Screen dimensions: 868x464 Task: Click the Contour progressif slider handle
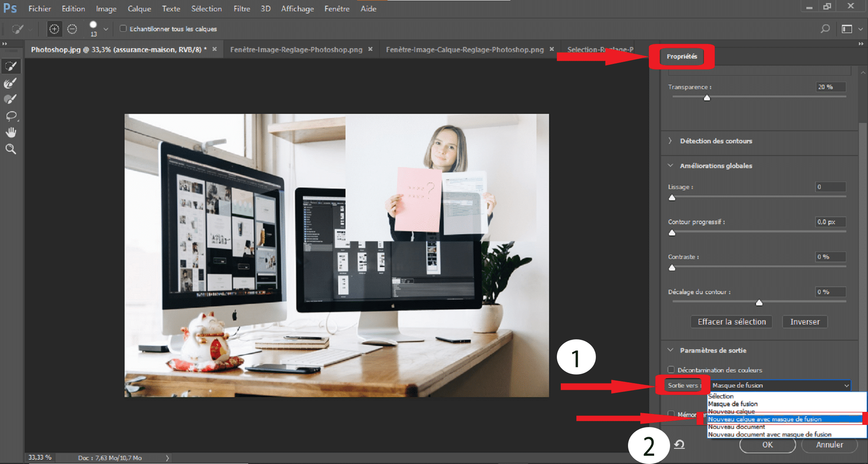pyautogui.click(x=672, y=232)
